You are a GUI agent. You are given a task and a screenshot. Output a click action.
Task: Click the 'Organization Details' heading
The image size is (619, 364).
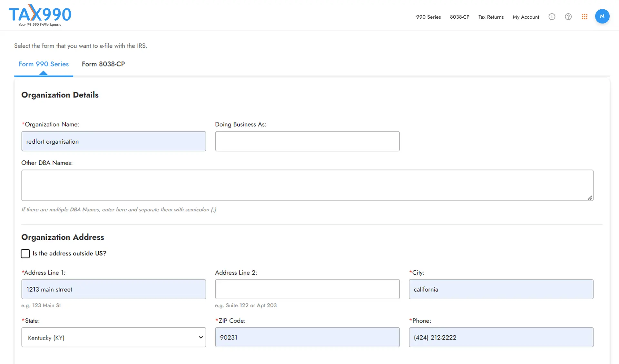60,95
